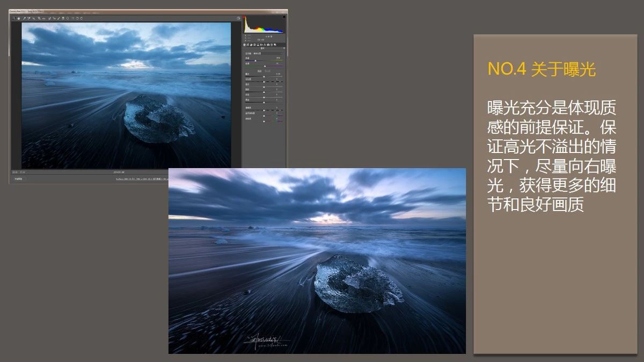644x362 pixels.
Task: Click the Whites slider handle
Action: (x=264, y=97)
